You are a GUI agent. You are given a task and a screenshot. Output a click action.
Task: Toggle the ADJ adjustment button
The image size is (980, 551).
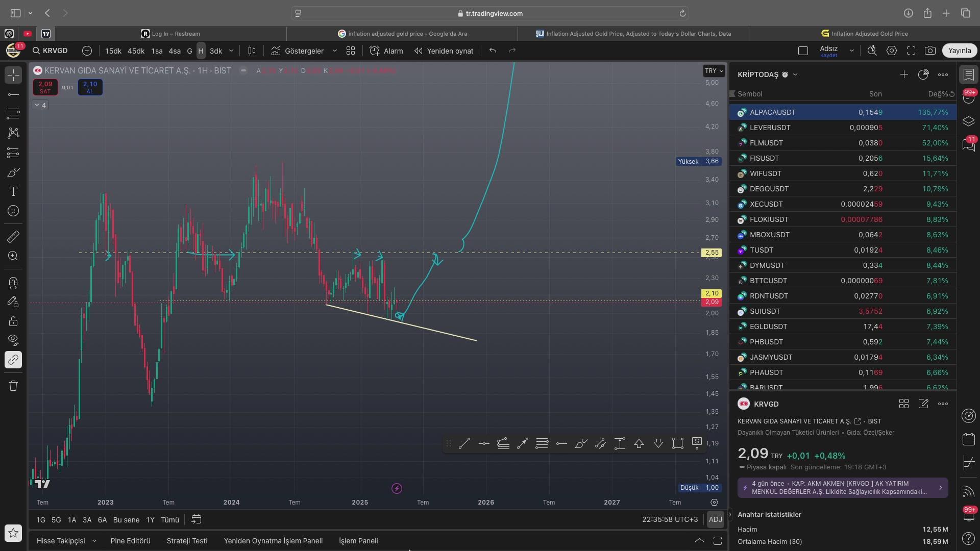pos(715,519)
